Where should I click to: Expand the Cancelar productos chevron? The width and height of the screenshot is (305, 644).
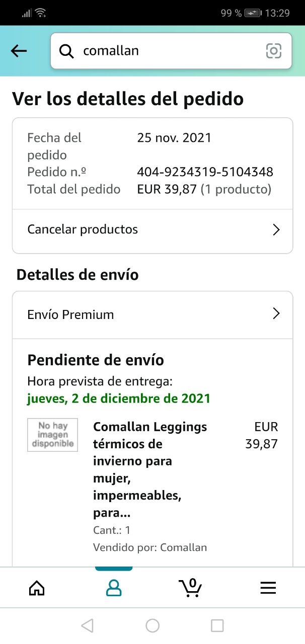pyautogui.click(x=276, y=230)
